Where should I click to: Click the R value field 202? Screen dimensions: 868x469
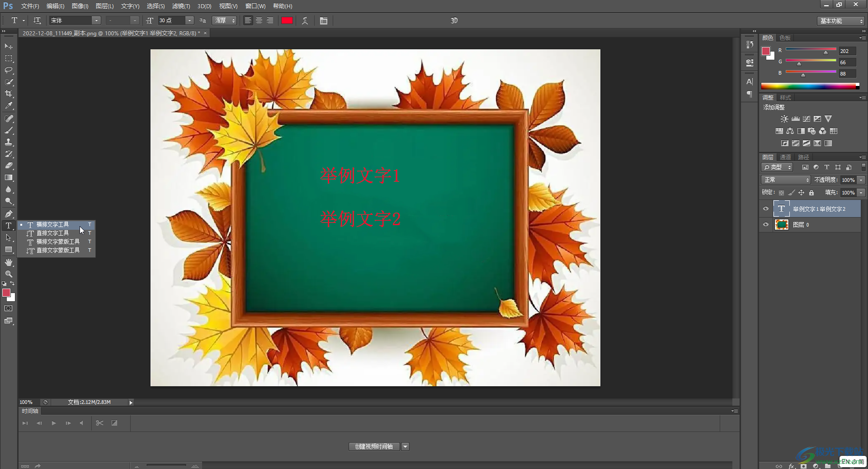point(847,51)
